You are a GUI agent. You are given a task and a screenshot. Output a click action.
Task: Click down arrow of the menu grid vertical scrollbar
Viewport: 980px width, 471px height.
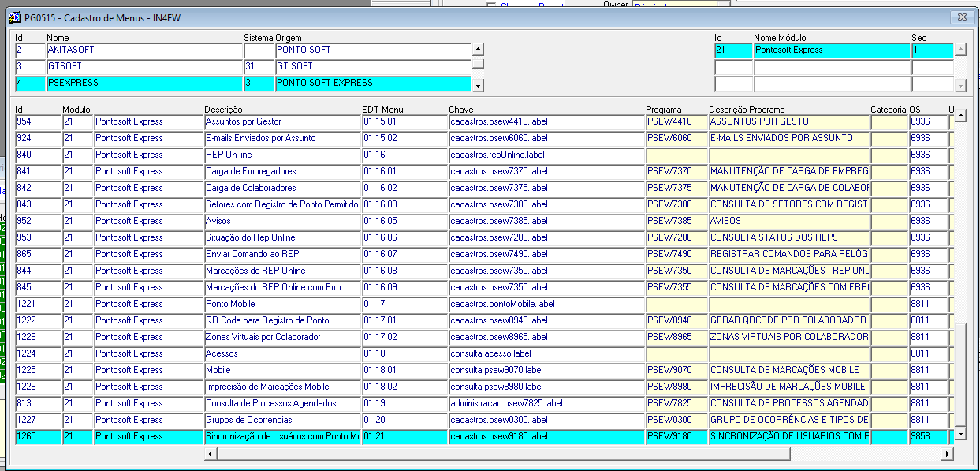click(960, 435)
